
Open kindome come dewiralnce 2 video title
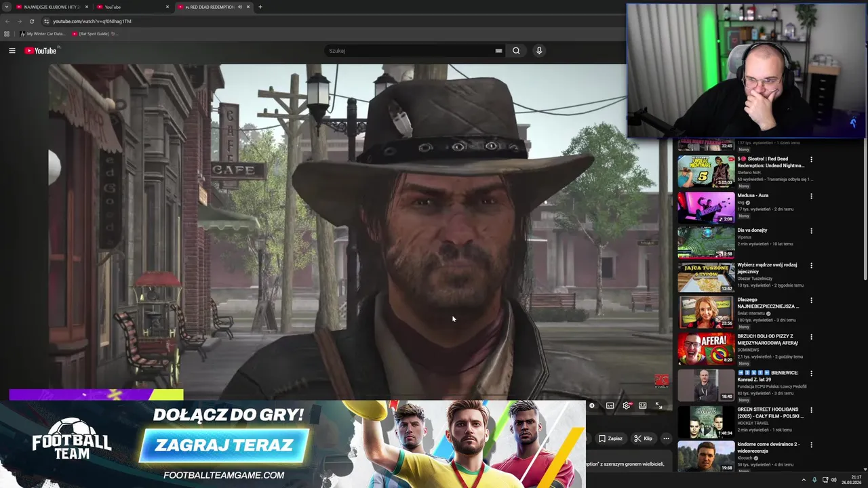[769, 447]
